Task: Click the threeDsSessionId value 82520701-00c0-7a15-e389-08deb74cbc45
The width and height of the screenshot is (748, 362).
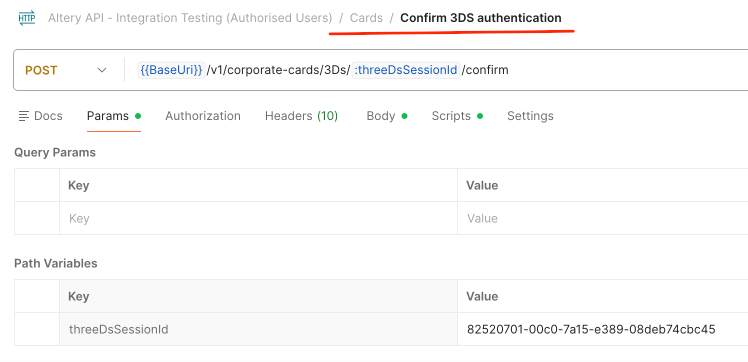Action: [x=591, y=330]
